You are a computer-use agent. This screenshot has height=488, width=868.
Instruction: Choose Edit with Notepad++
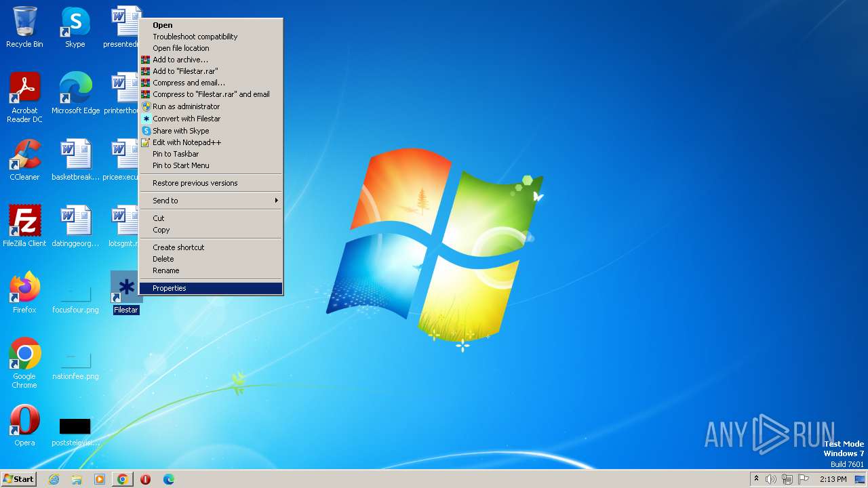click(x=211, y=142)
